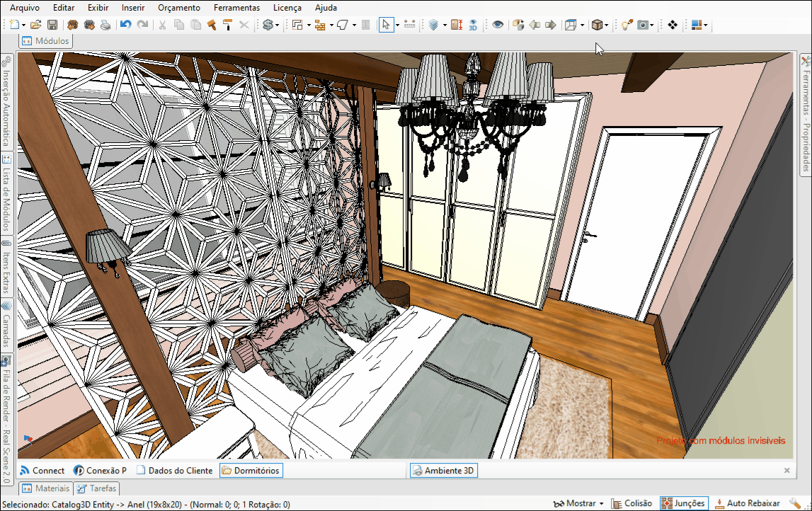Open Dados do Cliente tab
Image resolution: width=812 pixels, height=511 pixels.
tap(175, 471)
